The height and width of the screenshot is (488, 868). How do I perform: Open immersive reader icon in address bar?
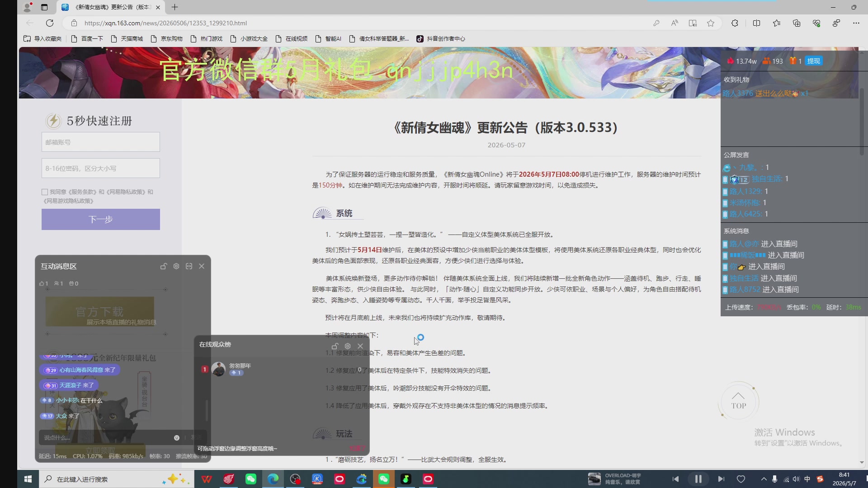coord(692,23)
